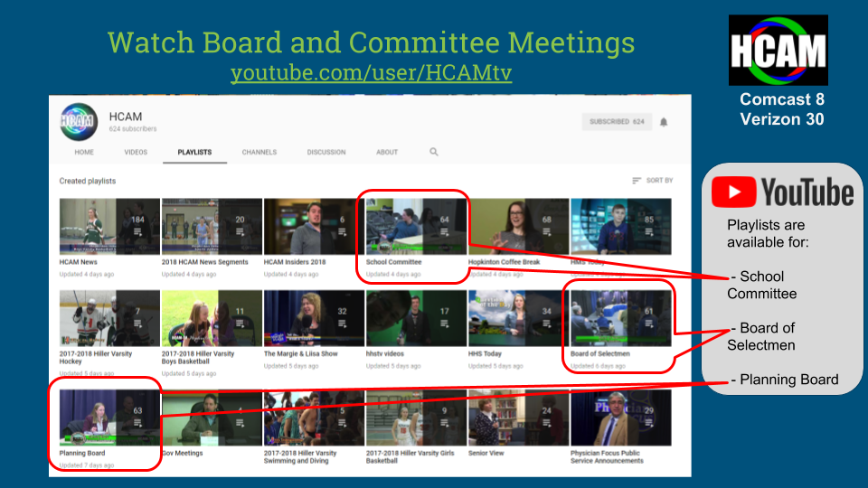868x488 pixels.
Task: Switch to the Videos tab
Action: (x=136, y=152)
